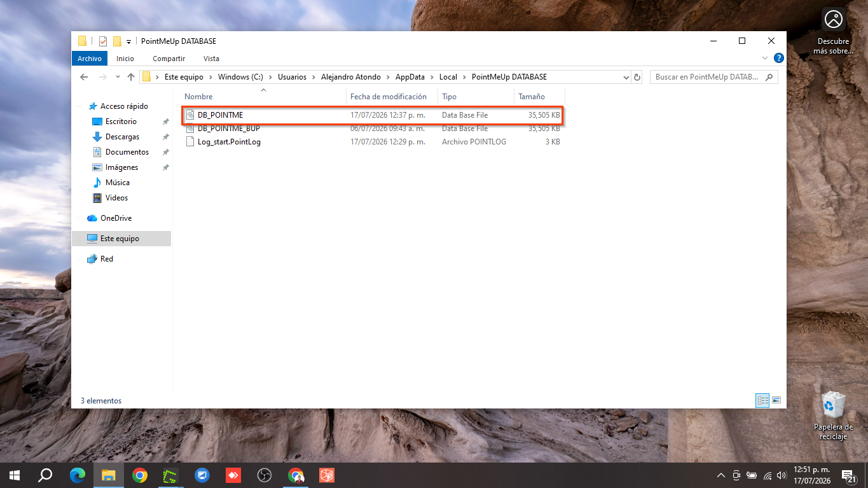Open AnyDesk red icon on the taskbar
Image resolution: width=868 pixels, height=488 pixels.
233,475
